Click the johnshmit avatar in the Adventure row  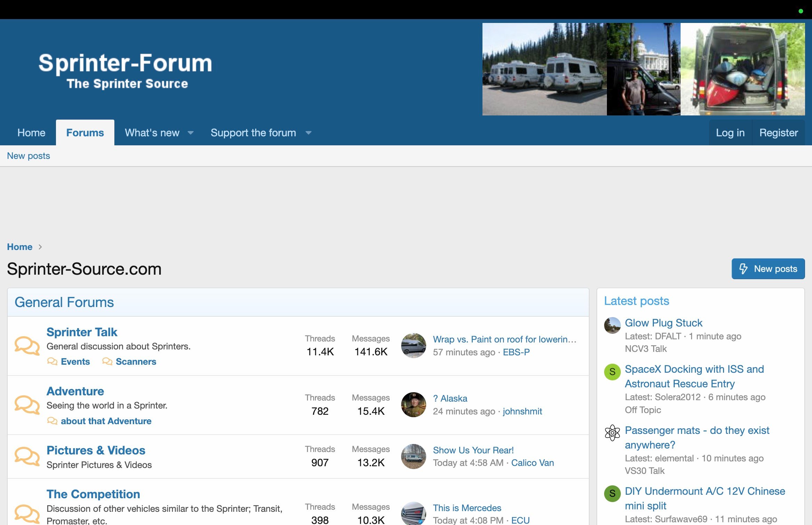413,405
